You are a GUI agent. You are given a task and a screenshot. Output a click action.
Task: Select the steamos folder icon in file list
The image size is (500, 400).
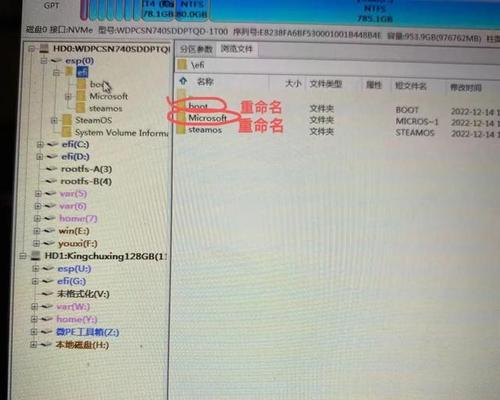coord(181,130)
